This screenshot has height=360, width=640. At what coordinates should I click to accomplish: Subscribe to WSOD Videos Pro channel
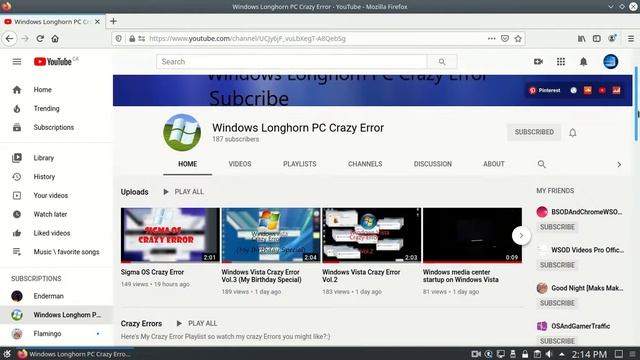click(x=557, y=265)
